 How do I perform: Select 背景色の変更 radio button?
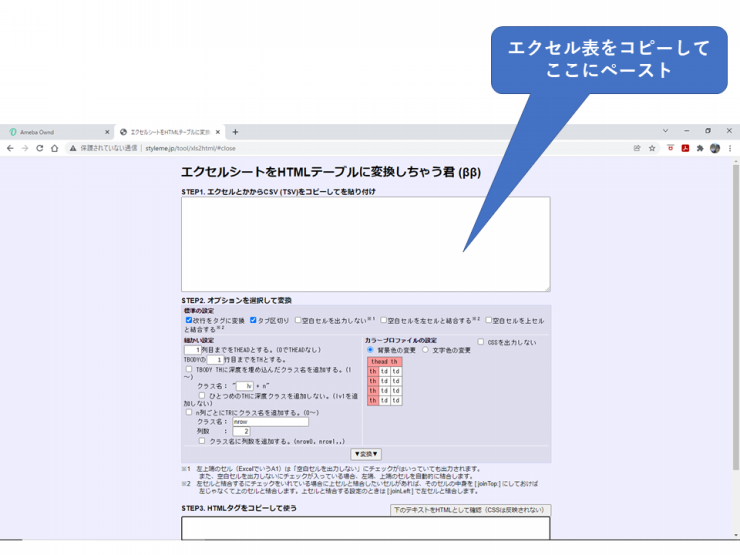370,350
